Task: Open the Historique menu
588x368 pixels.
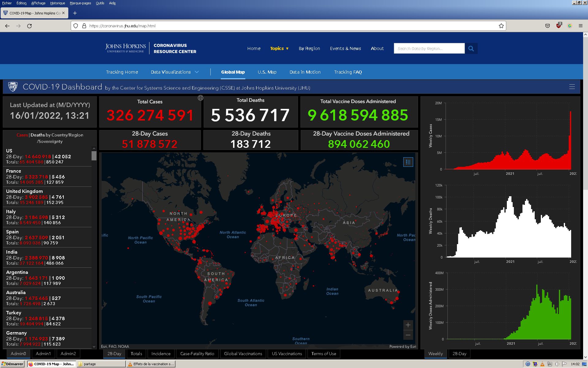Action: 58,3
